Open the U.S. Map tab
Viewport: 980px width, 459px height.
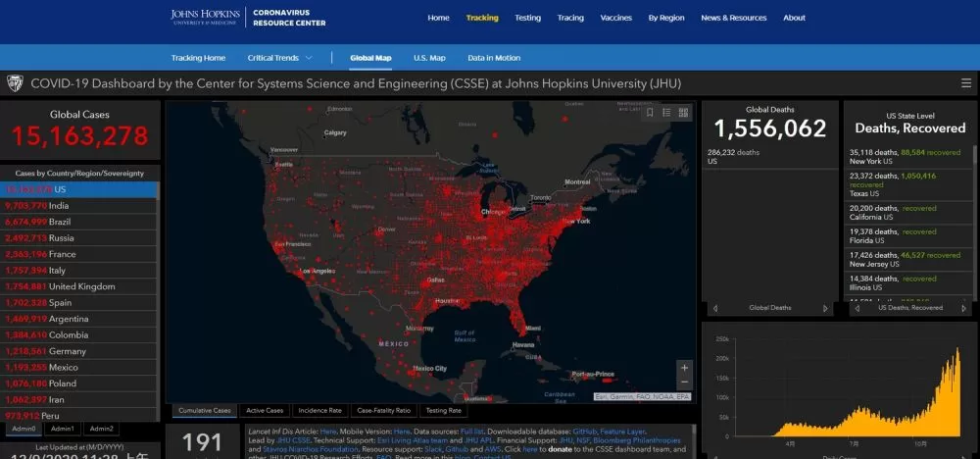point(429,58)
